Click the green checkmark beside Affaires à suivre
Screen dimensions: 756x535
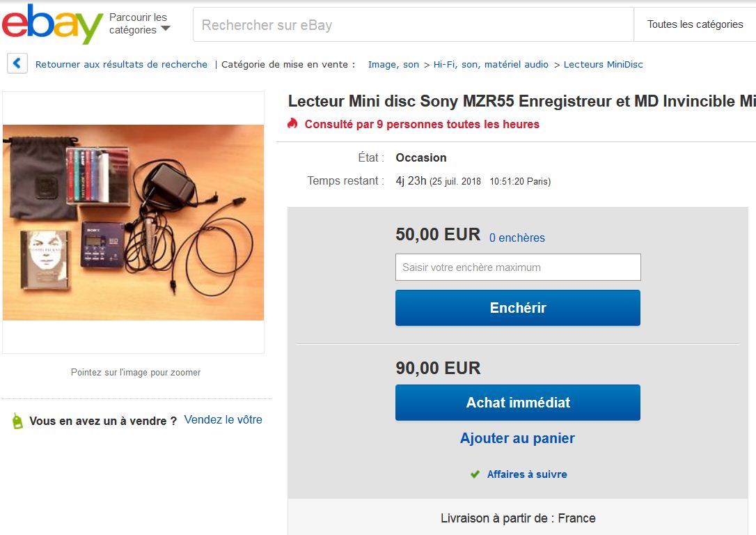point(475,474)
